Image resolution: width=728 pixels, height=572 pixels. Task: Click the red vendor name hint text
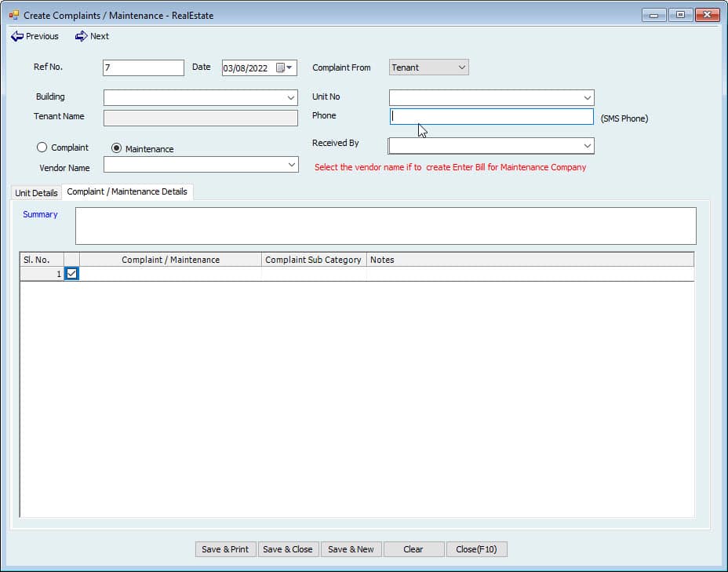[450, 167]
